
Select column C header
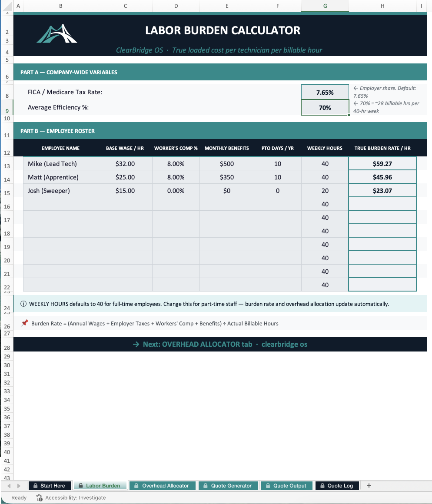point(125,6)
